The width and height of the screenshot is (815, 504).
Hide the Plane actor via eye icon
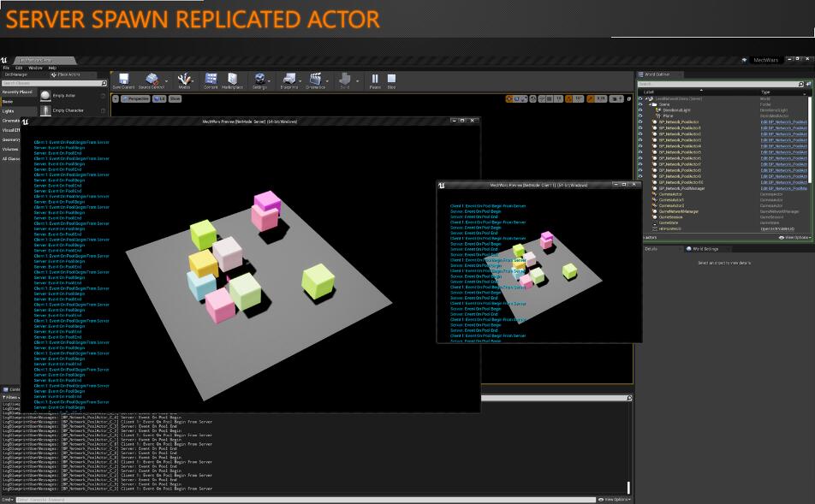(x=640, y=116)
